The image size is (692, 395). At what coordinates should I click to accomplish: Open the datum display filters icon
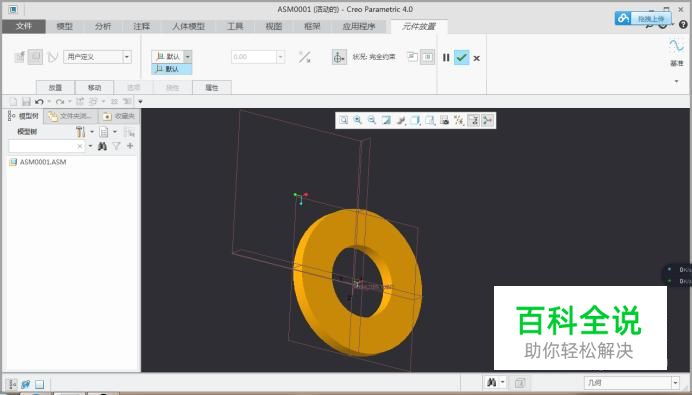click(x=459, y=120)
